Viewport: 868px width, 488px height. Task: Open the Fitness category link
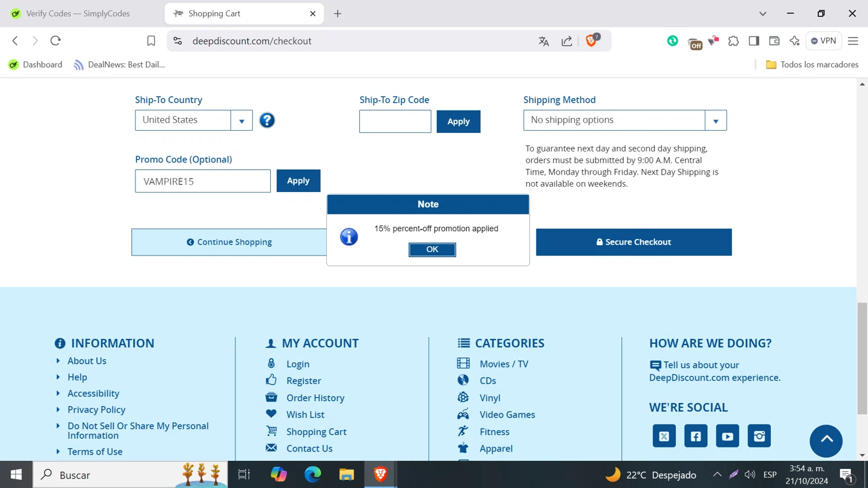(x=494, y=432)
